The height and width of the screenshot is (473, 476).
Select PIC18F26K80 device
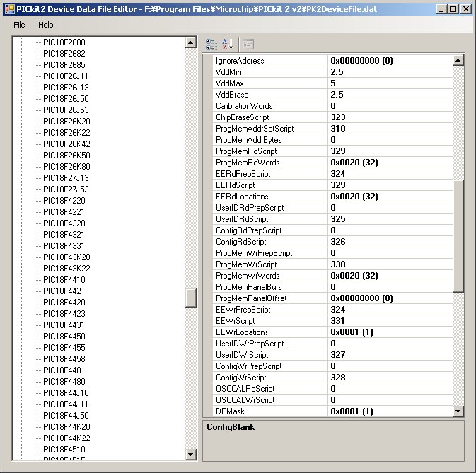coord(66,167)
